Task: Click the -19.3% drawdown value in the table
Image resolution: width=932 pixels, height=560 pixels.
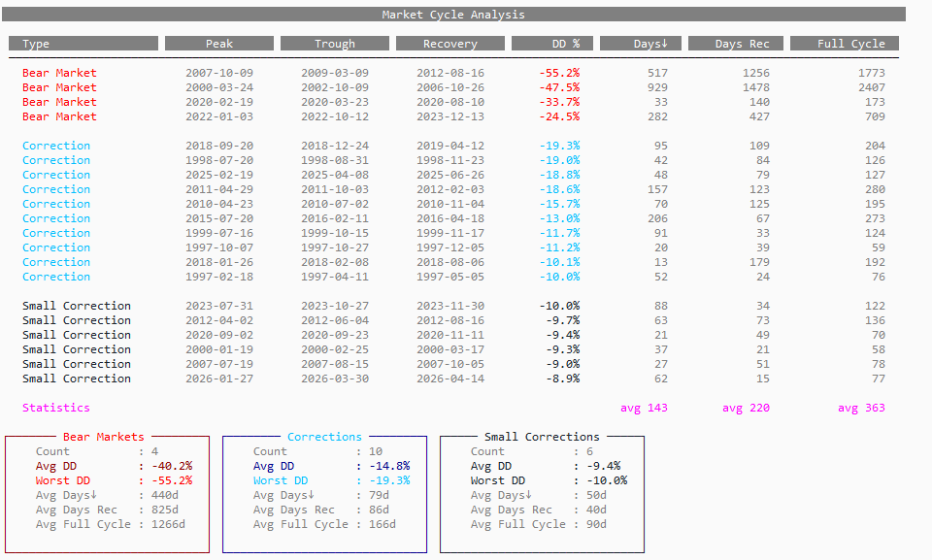Action: point(559,146)
